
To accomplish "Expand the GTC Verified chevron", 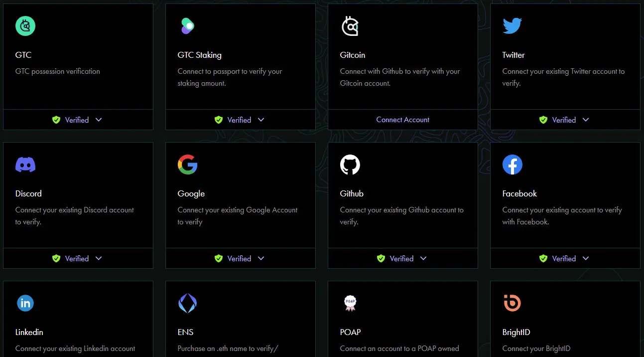I will click(x=99, y=120).
